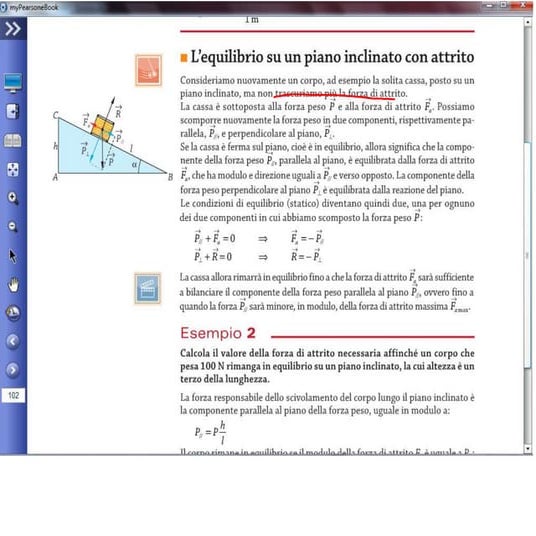The image size is (536, 536).
Task: Zoom out with the minus magnifier
Action: coord(13,227)
